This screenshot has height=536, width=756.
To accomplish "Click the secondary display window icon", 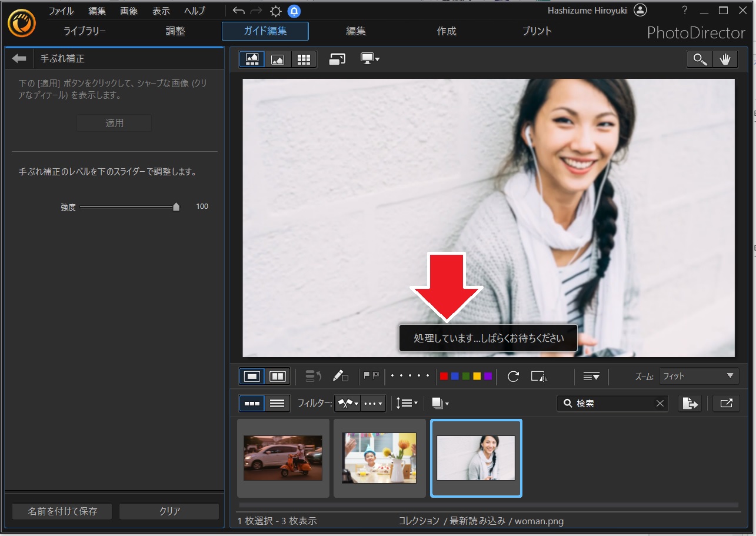I will 337,59.
